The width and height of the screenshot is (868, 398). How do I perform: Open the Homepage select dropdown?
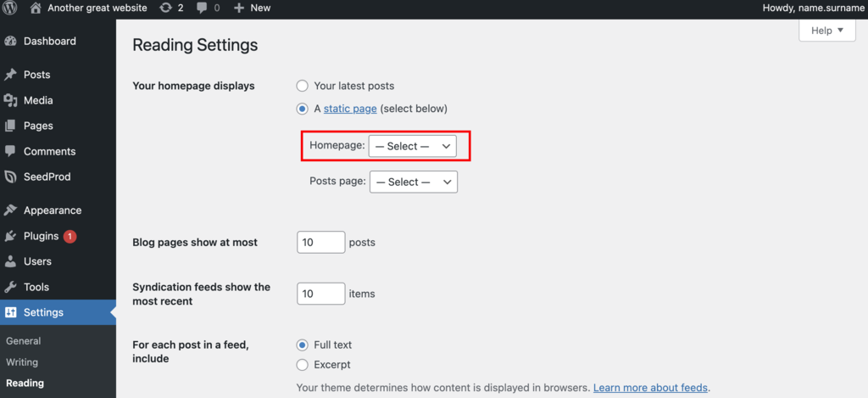[x=412, y=146]
